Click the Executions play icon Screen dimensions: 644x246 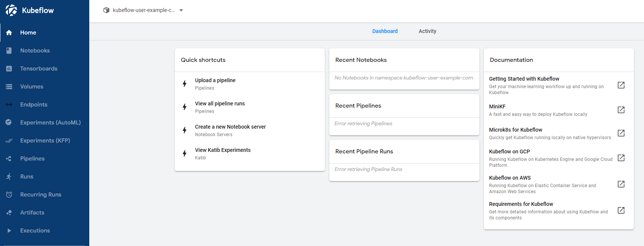9,231
